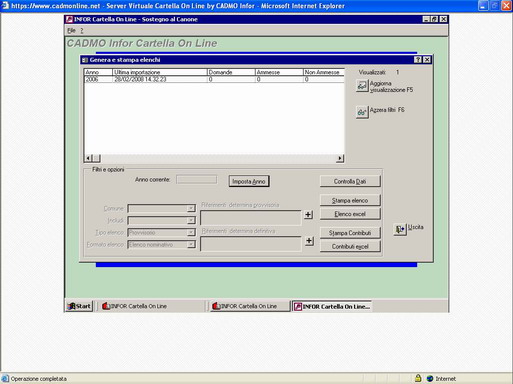Open the Includi dropdown

coord(191,220)
